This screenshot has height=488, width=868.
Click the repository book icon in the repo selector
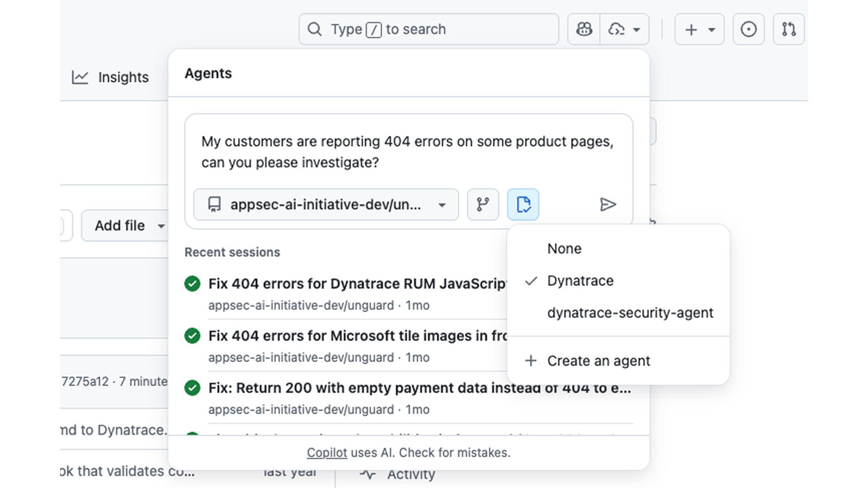coord(214,204)
